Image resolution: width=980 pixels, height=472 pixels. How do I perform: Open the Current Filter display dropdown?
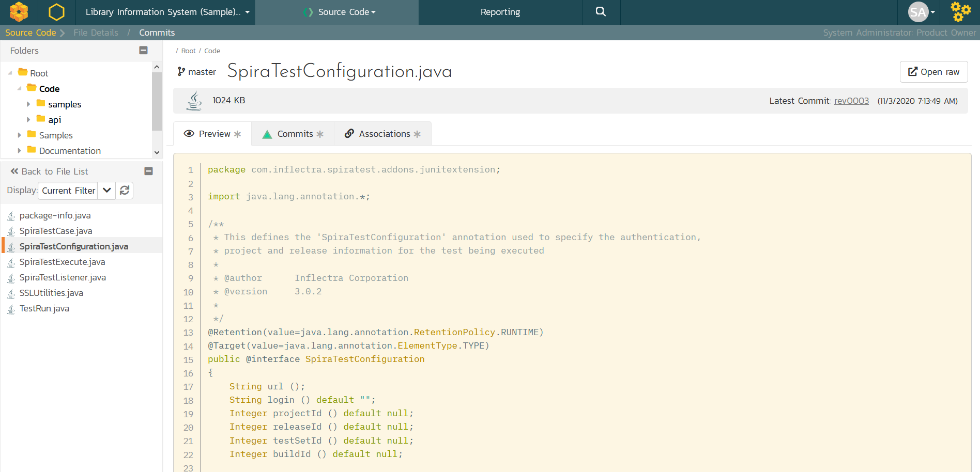pyautogui.click(x=106, y=191)
